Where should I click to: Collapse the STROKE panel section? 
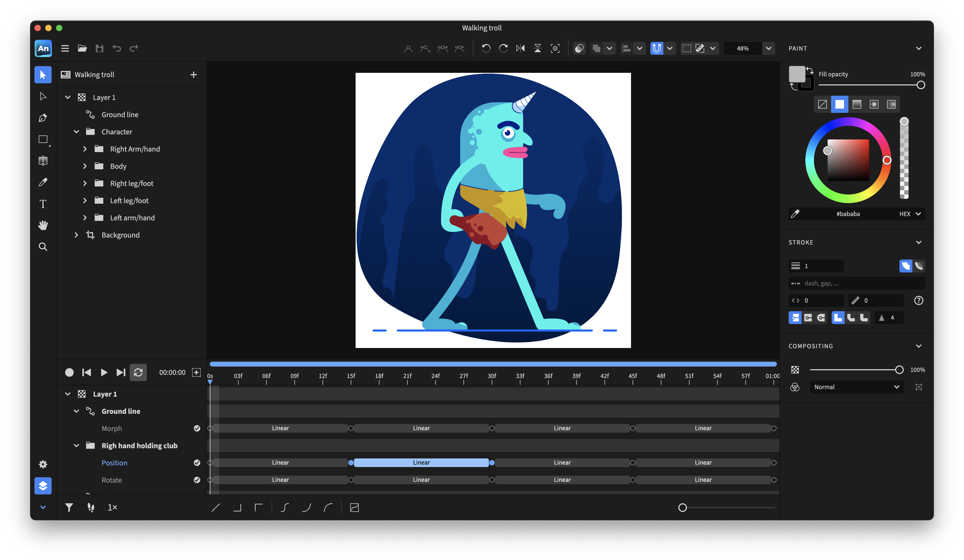(920, 242)
